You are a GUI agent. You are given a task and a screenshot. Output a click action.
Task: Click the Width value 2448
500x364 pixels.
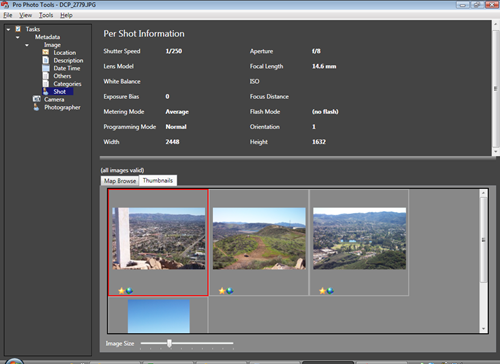coord(172,142)
